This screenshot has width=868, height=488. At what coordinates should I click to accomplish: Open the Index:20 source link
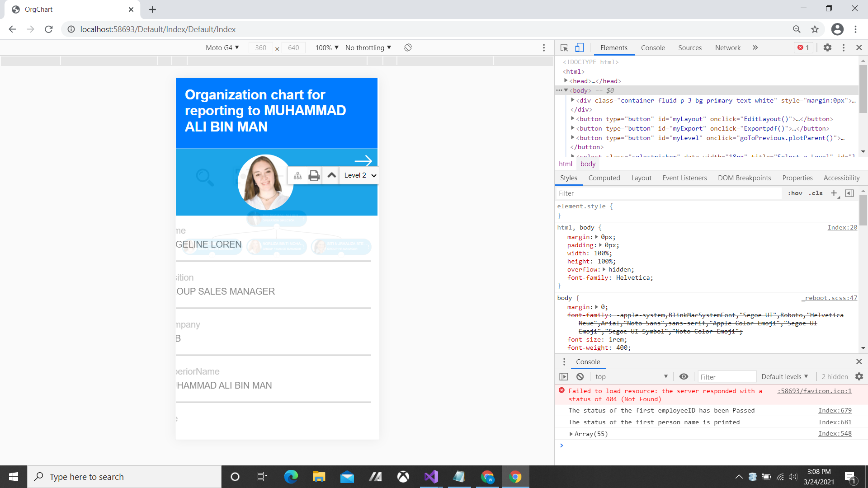(842, 227)
